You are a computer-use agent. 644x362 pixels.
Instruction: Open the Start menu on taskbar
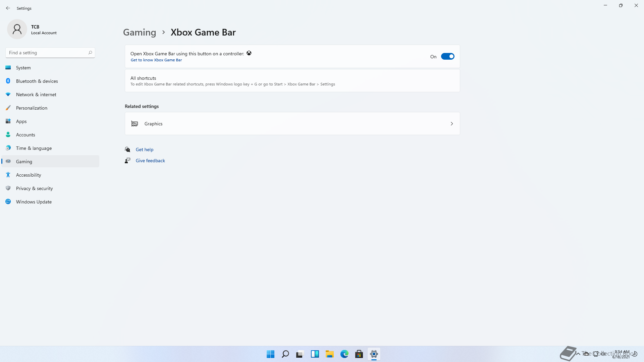271,354
